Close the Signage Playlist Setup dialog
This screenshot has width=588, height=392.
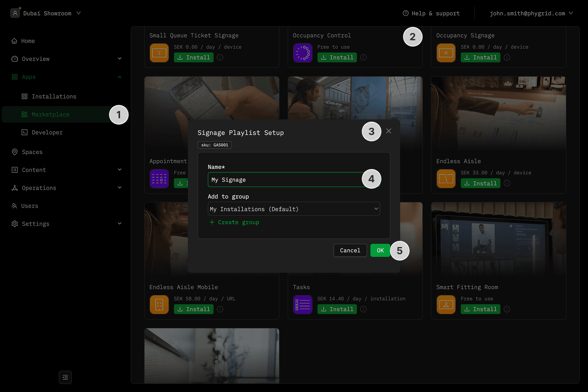click(389, 131)
